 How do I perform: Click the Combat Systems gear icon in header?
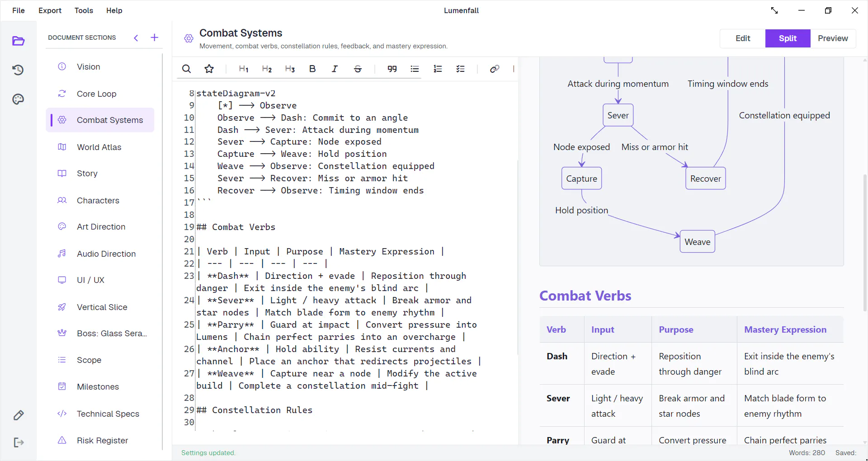point(189,38)
